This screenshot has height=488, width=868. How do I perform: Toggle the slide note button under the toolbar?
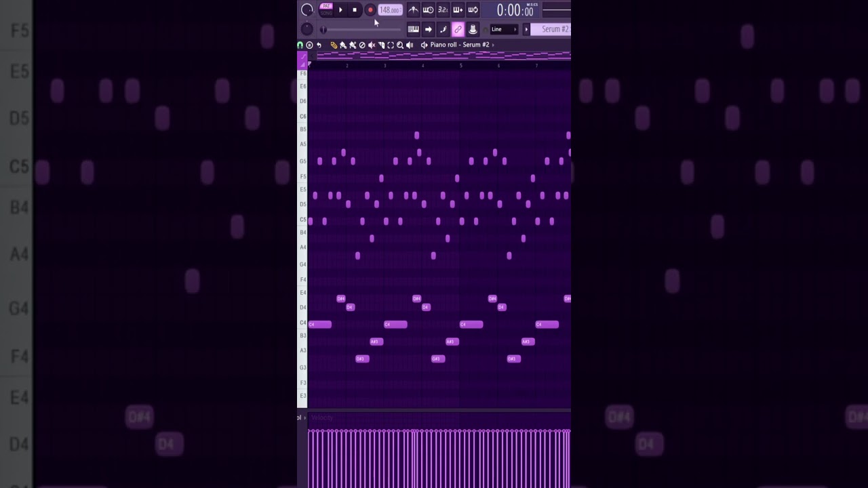tap(302, 58)
